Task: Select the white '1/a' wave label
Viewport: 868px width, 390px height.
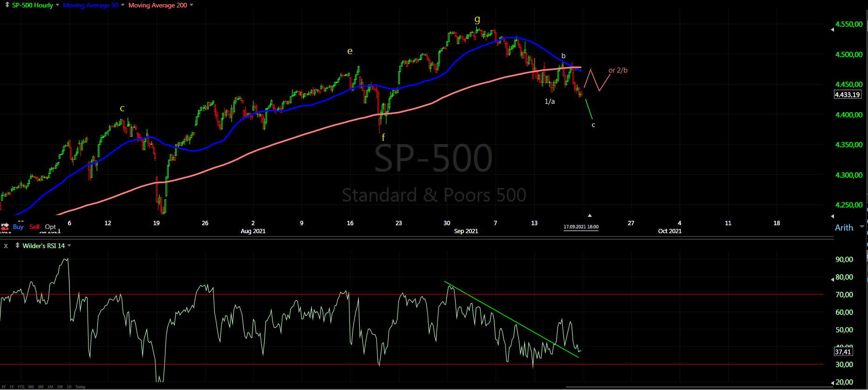Action: (x=550, y=101)
